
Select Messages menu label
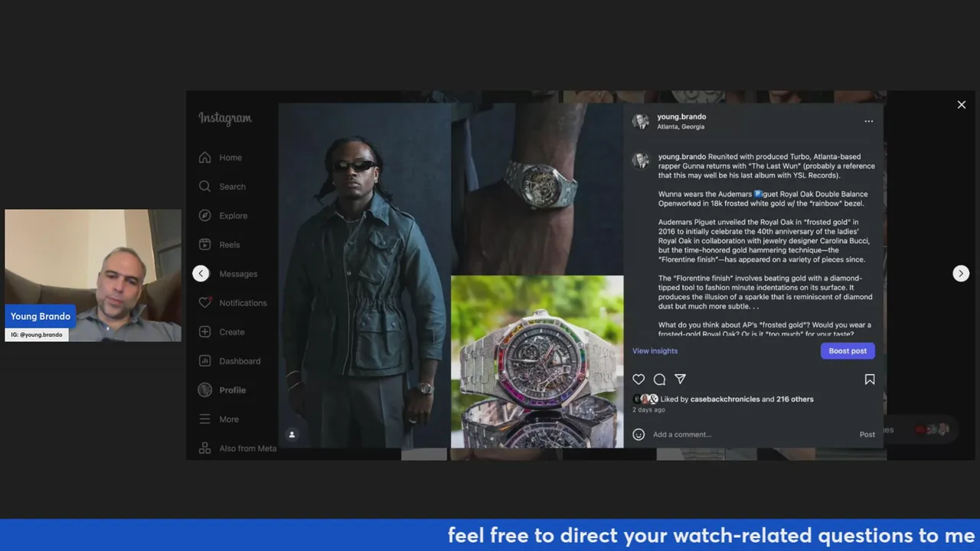point(238,274)
